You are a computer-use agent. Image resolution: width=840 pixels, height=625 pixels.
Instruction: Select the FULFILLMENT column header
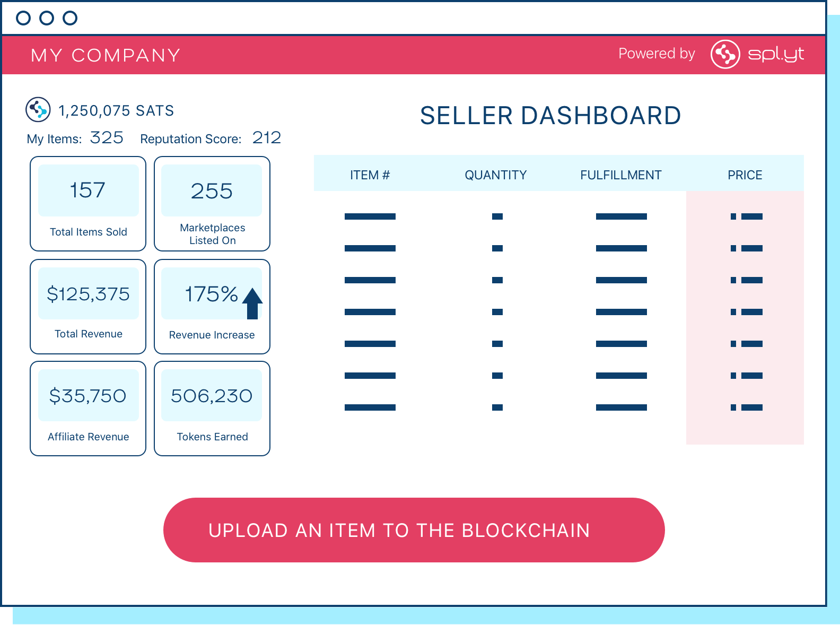(x=620, y=175)
